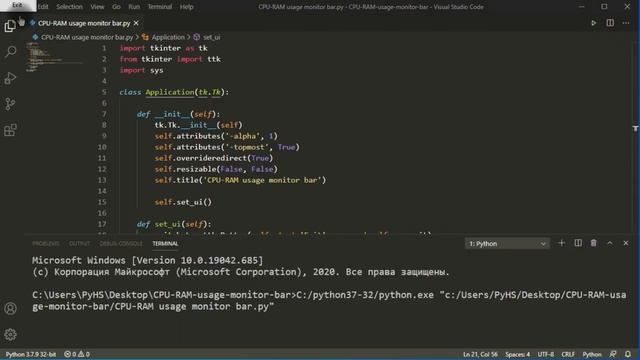Click "self.title('CPU-RAM usage monitor bar')" line

point(240,180)
